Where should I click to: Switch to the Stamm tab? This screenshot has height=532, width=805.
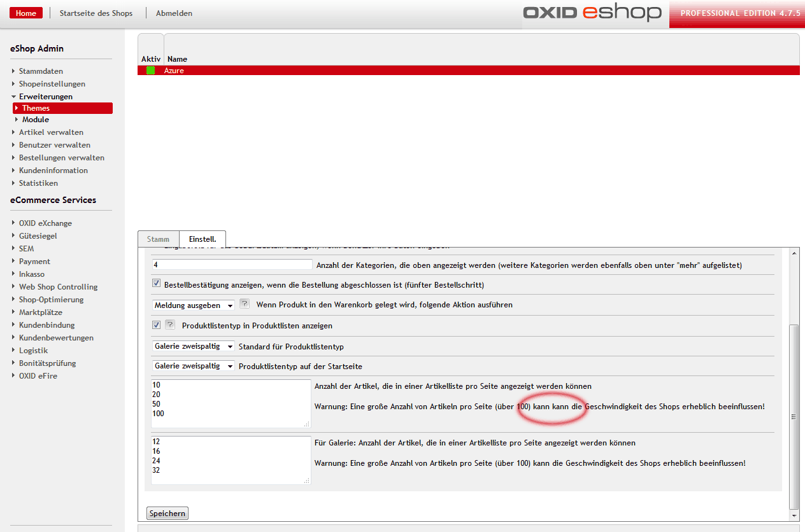click(159, 239)
